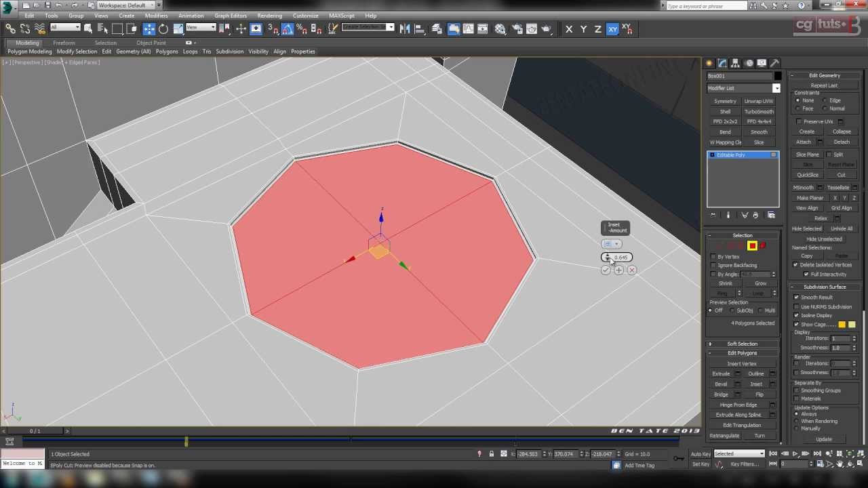Cancel the inset caddy with X icon
The image size is (868, 488).
[x=632, y=270]
